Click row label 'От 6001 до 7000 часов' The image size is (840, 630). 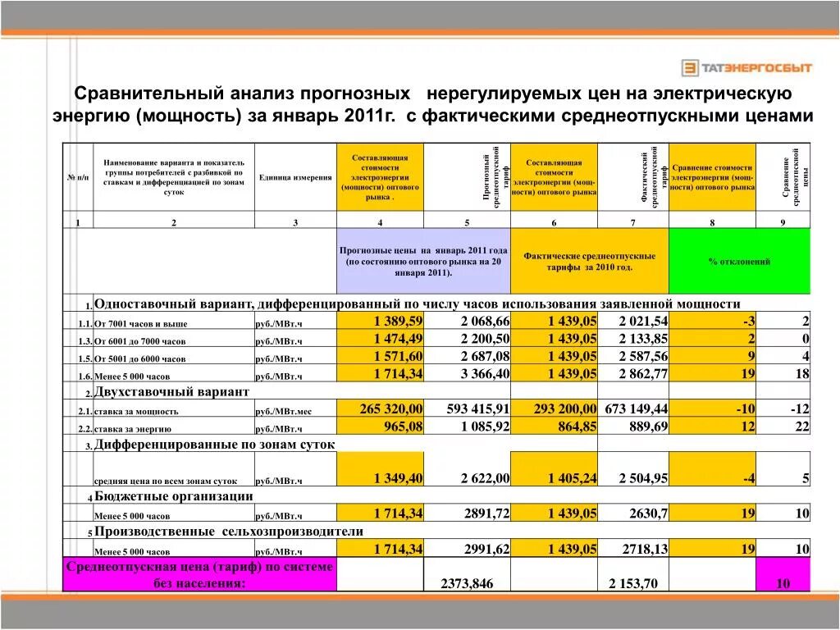point(140,341)
